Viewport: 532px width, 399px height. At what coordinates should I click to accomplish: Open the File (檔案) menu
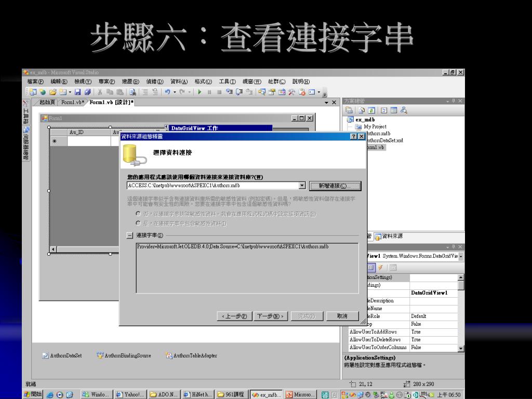[35, 82]
